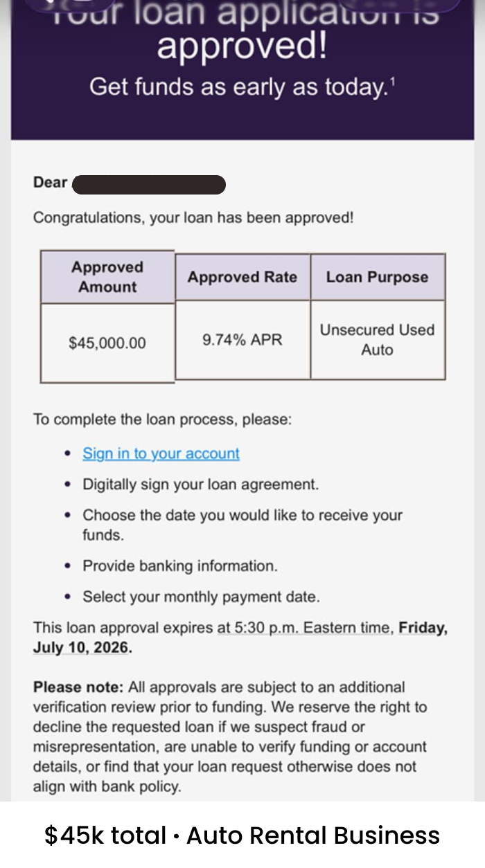Click the 'approved!' banner heading
Viewport: 485px width, 868px height.
coord(242,47)
